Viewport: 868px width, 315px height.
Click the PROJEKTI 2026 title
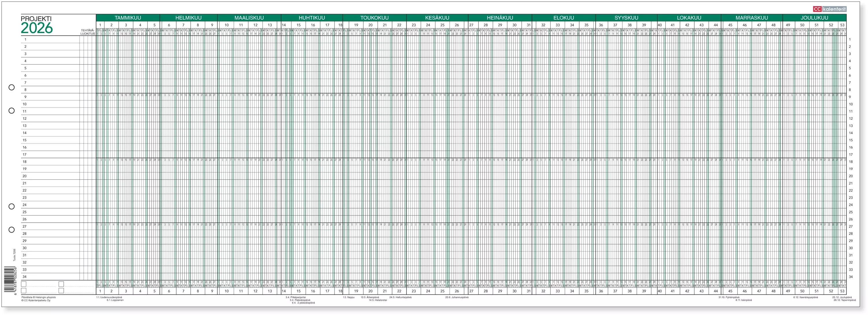(36, 25)
